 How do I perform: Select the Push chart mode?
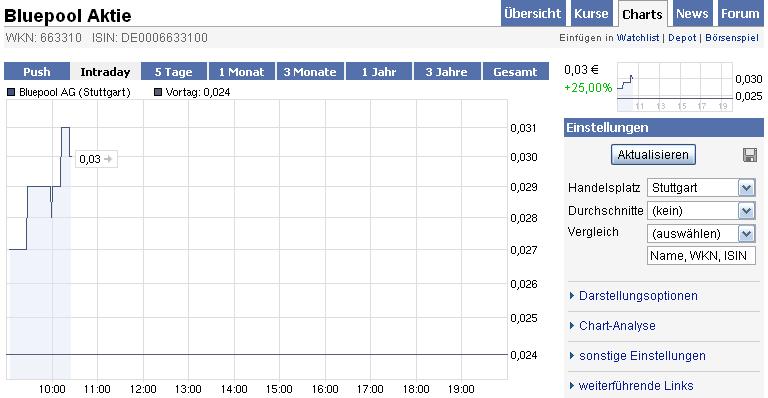click(x=37, y=71)
